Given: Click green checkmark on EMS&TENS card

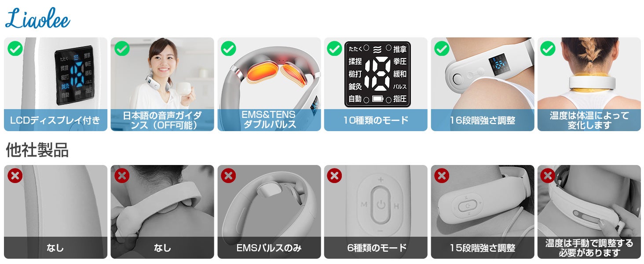Looking at the screenshot, I should (229, 48).
